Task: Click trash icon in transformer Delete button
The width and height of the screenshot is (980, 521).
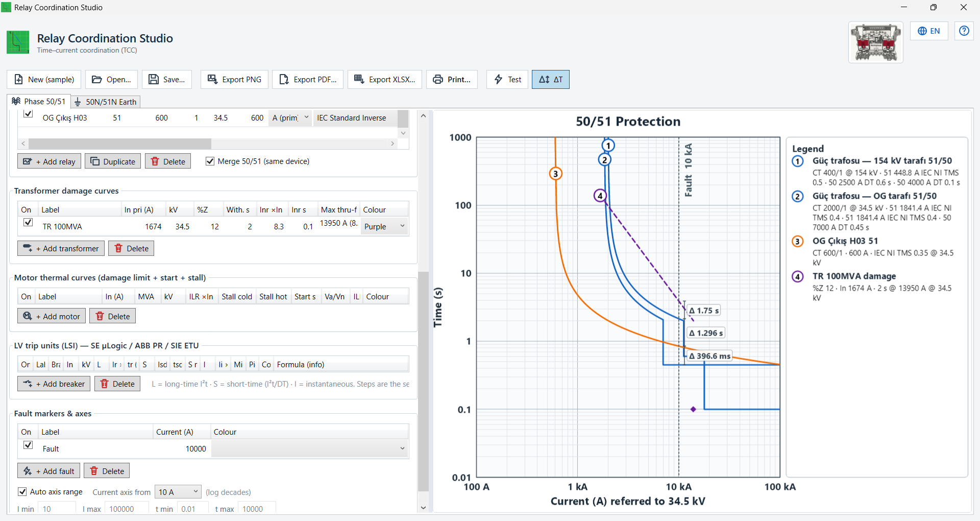Action: (118, 248)
